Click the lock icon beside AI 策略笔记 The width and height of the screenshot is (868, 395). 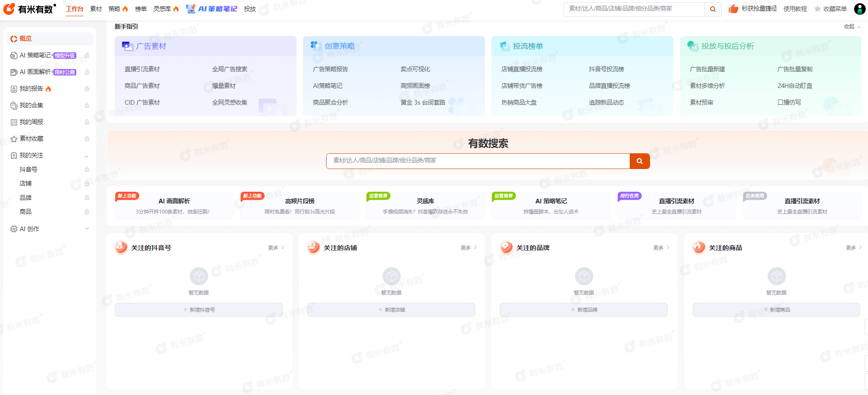(87, 56)
